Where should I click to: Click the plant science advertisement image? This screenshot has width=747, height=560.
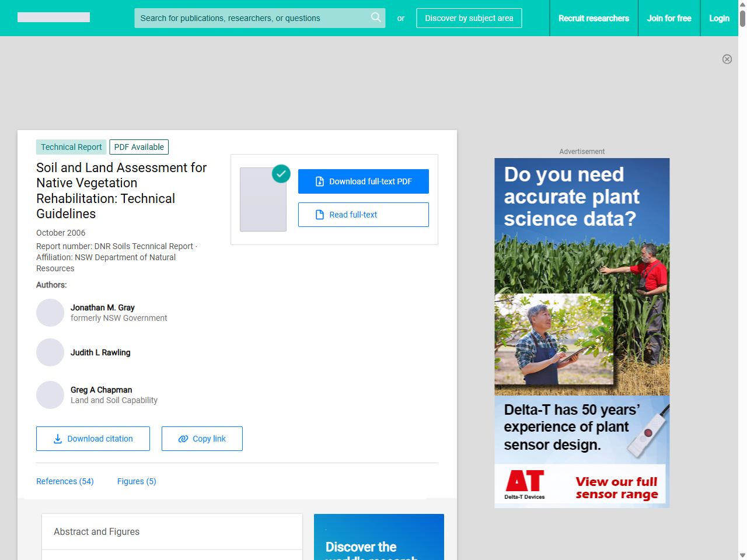pos(582,332)
